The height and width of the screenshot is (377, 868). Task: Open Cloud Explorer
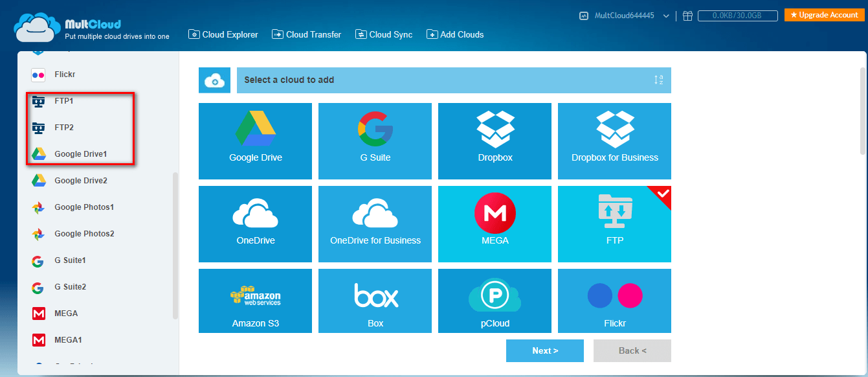223,34
